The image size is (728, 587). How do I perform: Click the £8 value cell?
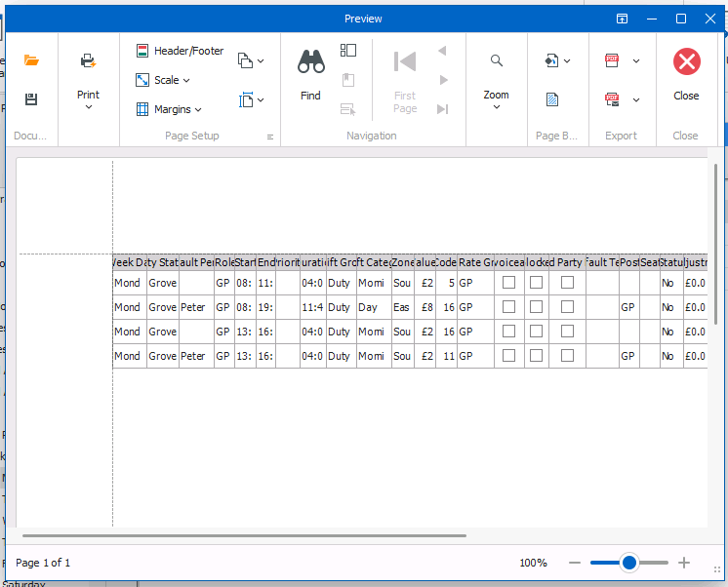click(x=425, y=307)
